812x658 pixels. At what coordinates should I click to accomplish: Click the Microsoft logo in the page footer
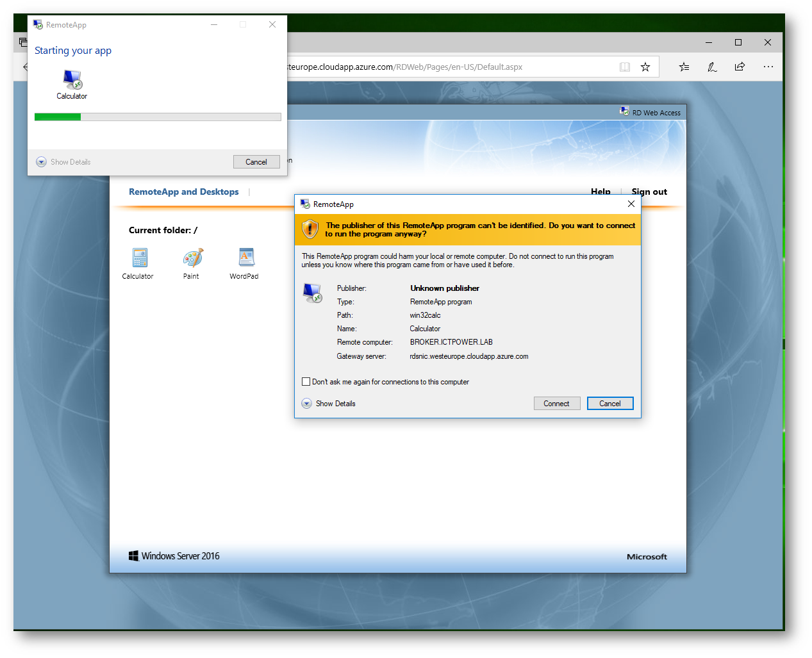(x=647, y=557)
